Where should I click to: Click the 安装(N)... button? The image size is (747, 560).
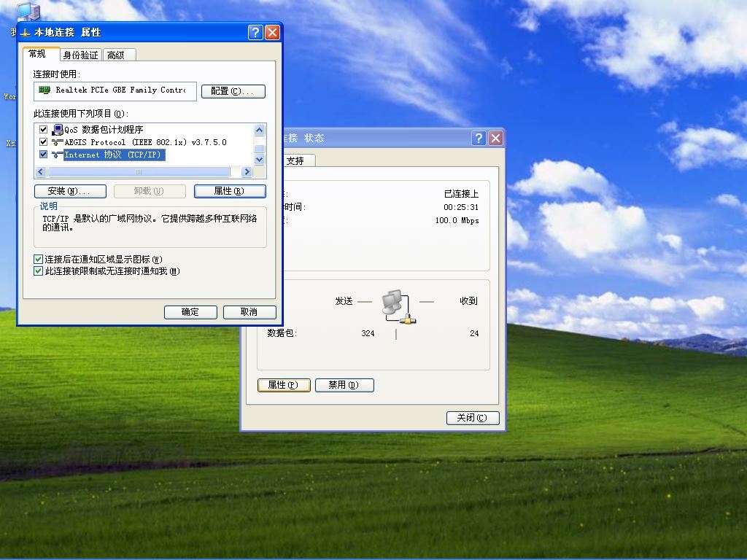[70, 191]
